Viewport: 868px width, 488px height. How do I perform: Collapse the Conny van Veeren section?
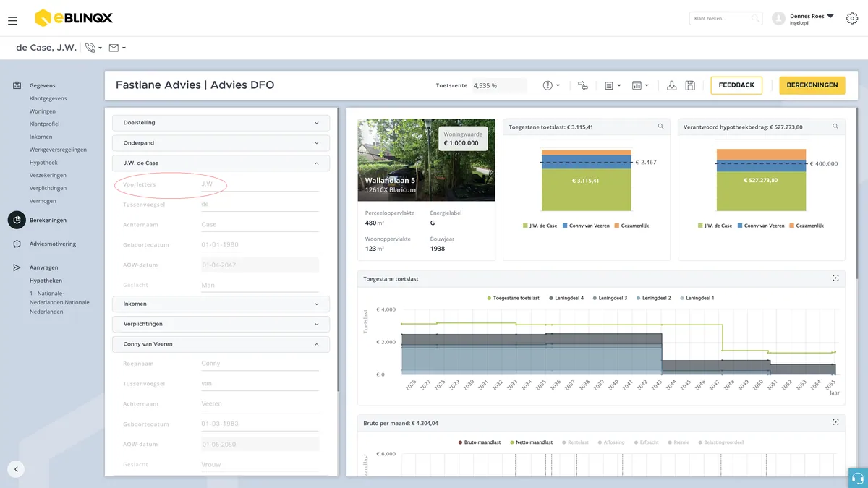(x=221, y=344)
